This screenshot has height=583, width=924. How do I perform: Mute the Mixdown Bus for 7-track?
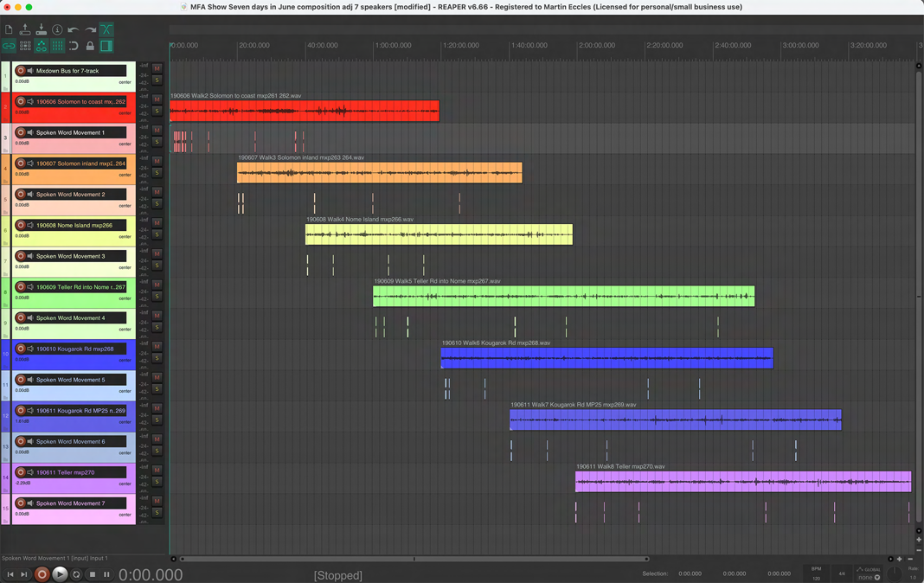[157, 67]
